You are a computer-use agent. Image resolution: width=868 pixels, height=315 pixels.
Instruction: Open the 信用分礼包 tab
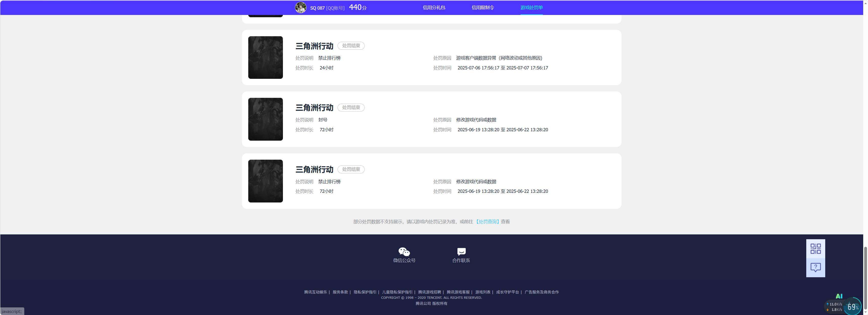(x=434, y=7)
